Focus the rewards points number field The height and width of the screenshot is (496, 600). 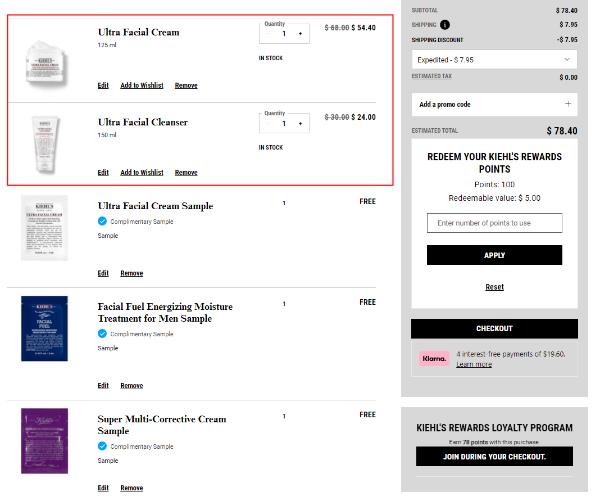tap(494, 223)
